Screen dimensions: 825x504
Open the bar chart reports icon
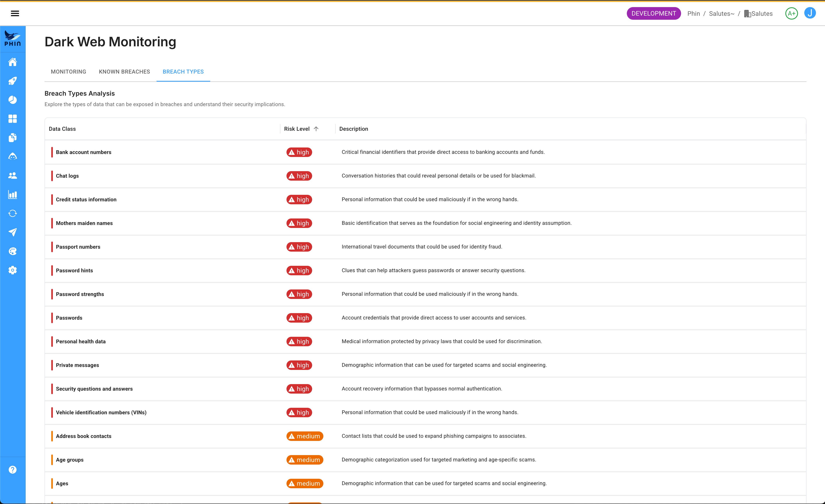pos(13,195)
